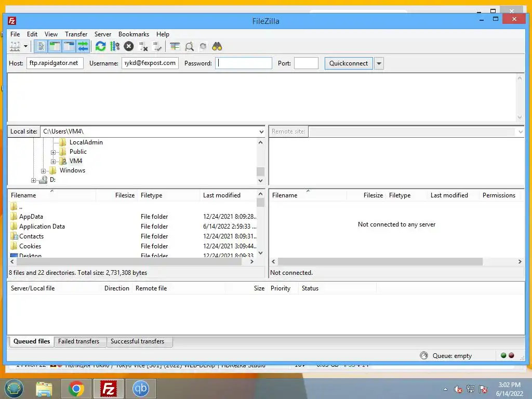Toggle processing of the transfer queue

point(115,46)
